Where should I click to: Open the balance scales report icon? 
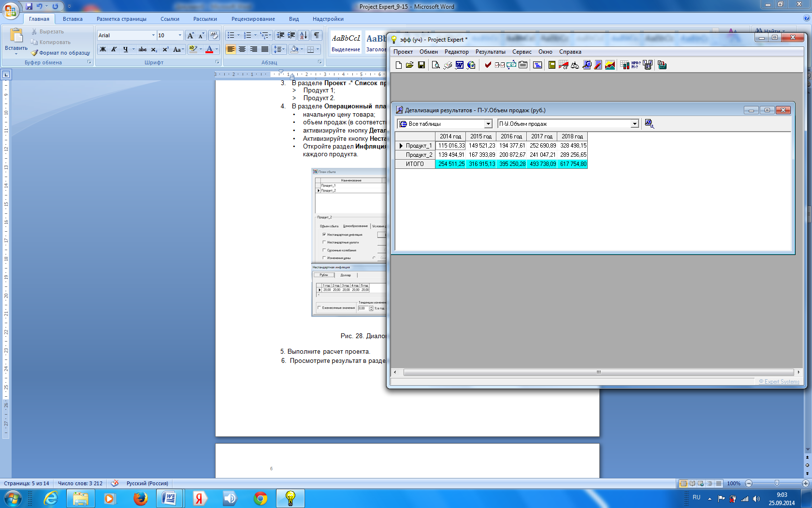(x=575, y=65)
